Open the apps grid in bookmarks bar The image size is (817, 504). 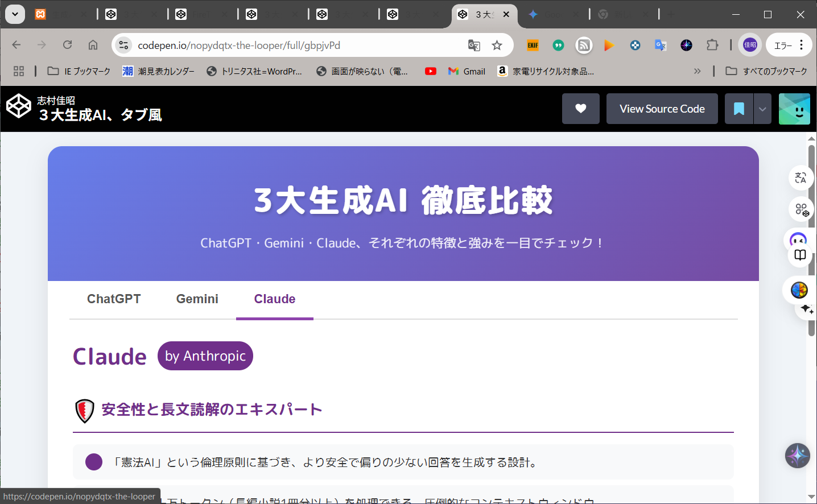pyautogui.click(x=19, y=71)
